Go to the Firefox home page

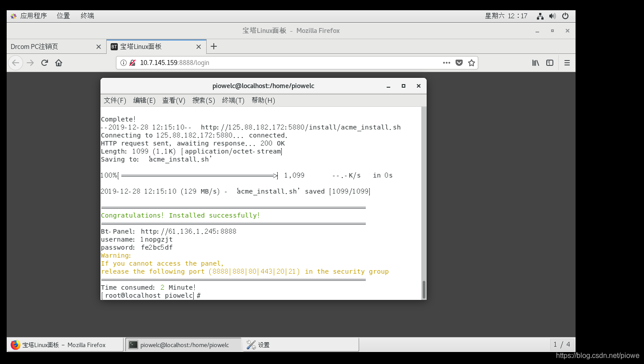(x=59, y=63)
